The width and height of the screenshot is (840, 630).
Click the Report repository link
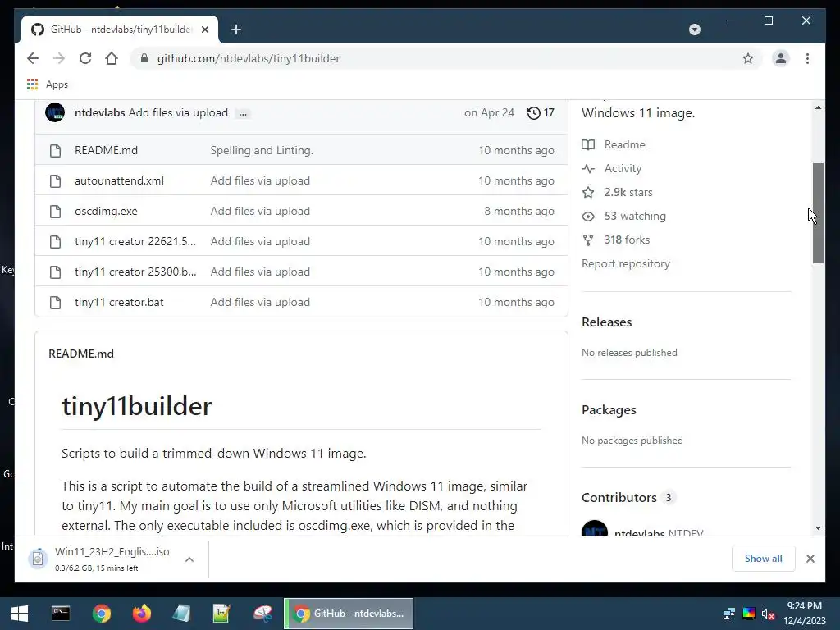(626, 263)
